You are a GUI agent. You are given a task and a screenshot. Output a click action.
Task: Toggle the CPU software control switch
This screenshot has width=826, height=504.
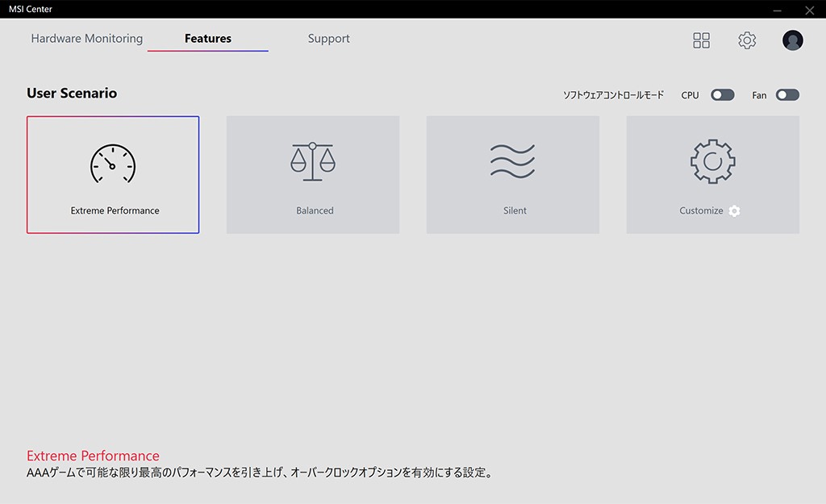coord(722,95)
